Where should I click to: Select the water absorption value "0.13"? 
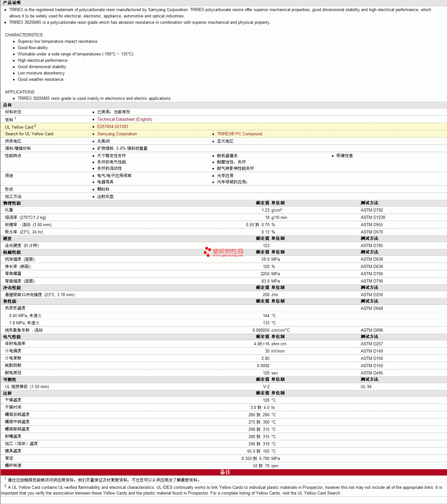click(265, 232)
